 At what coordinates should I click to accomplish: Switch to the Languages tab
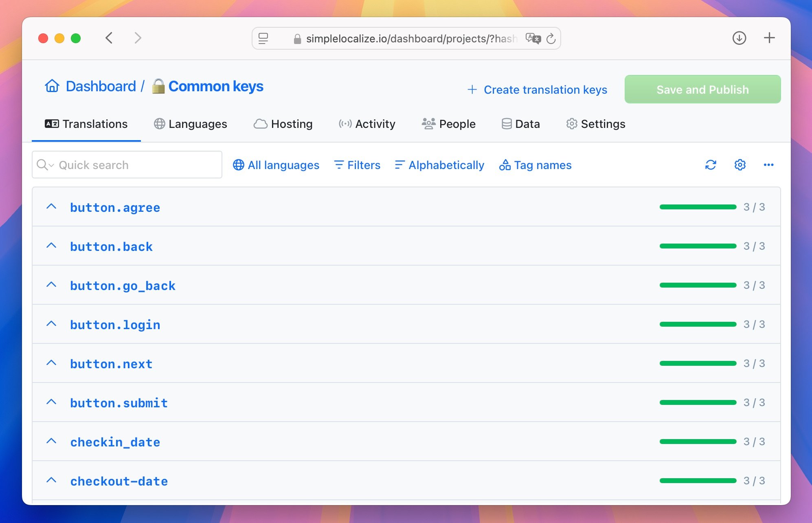coord(191,124)
